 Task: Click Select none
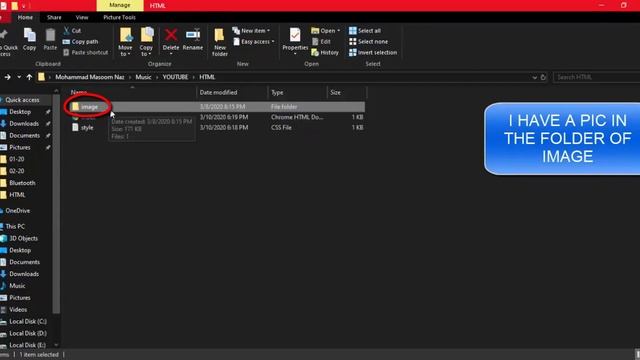coord(368,42)
